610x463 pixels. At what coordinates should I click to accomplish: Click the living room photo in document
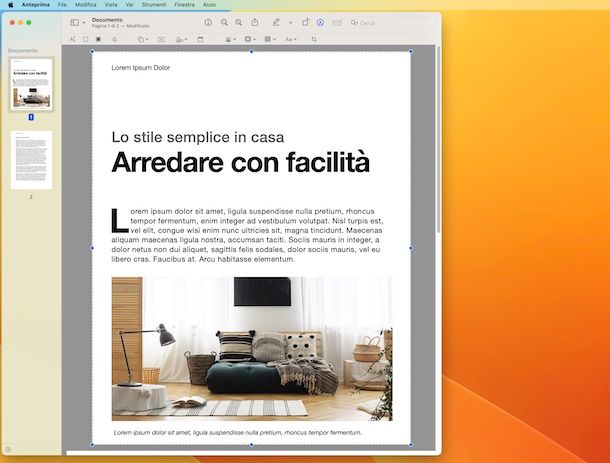click(252, 349)
